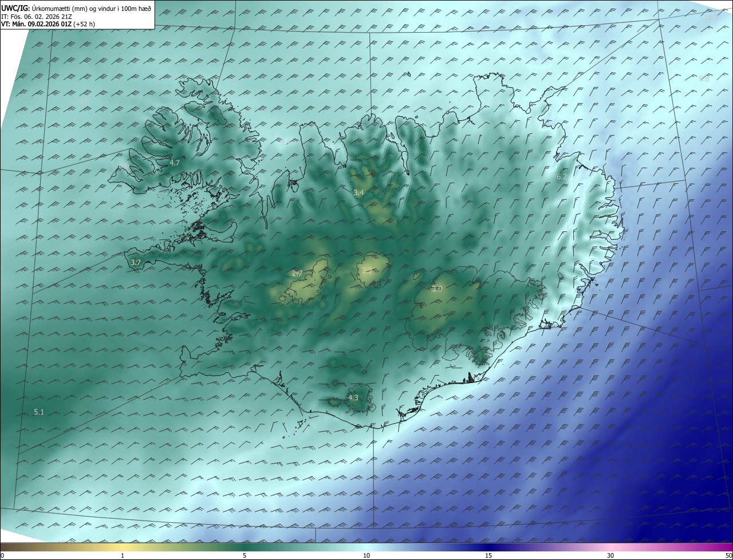This screenshot has height=560, width=733.
Task: Click the '0' label on the colour scale
Action: [2, 555]
